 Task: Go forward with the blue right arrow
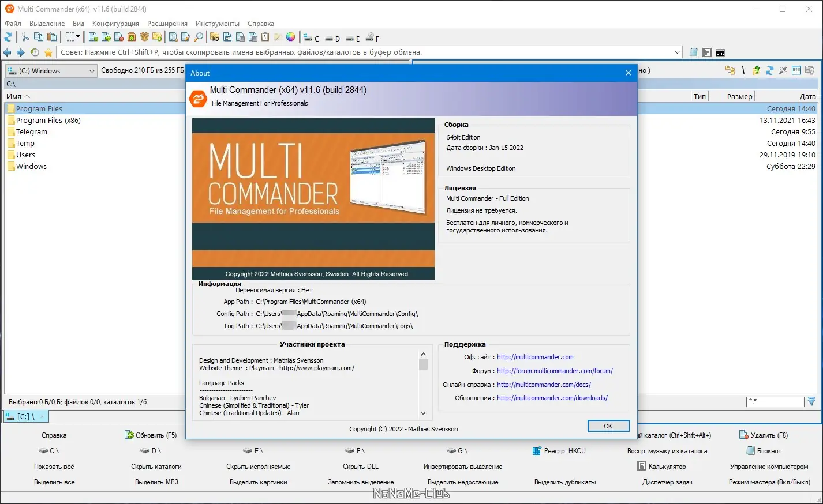coord(20,52)
